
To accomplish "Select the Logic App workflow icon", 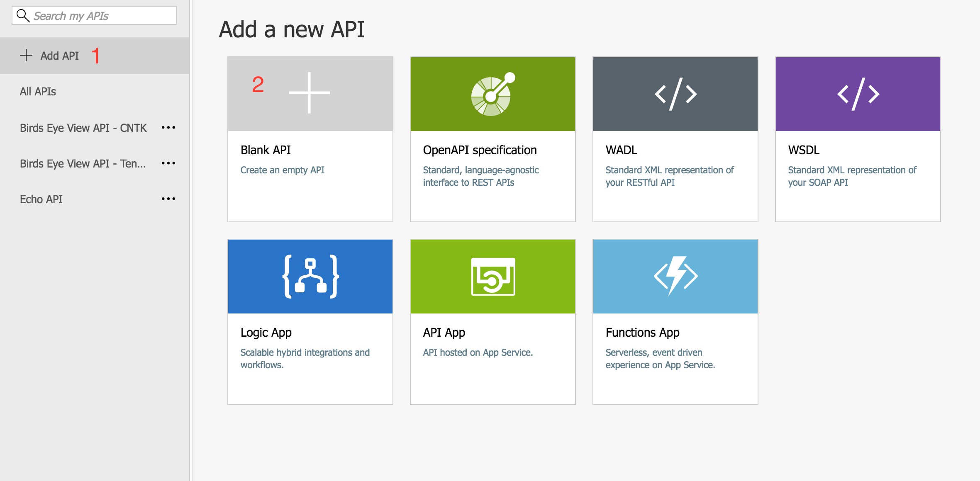I will pos(310,276).
